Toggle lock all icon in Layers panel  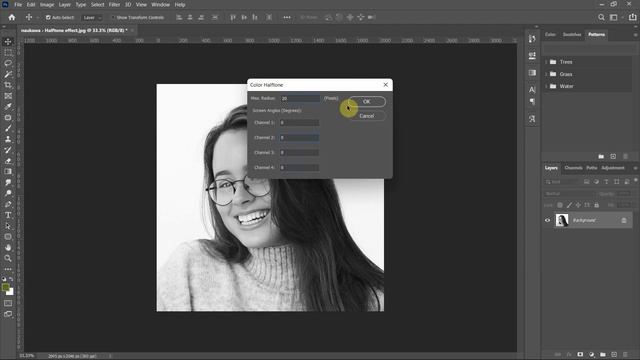[597, 205]
